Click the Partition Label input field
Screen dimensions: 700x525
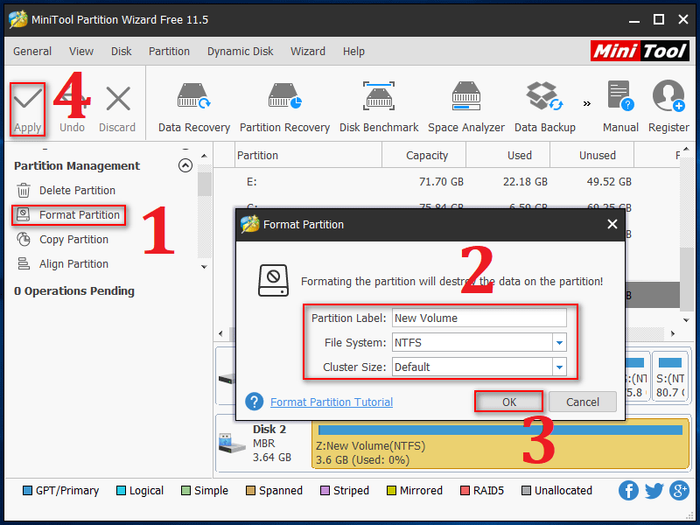(x=479, y=318)
